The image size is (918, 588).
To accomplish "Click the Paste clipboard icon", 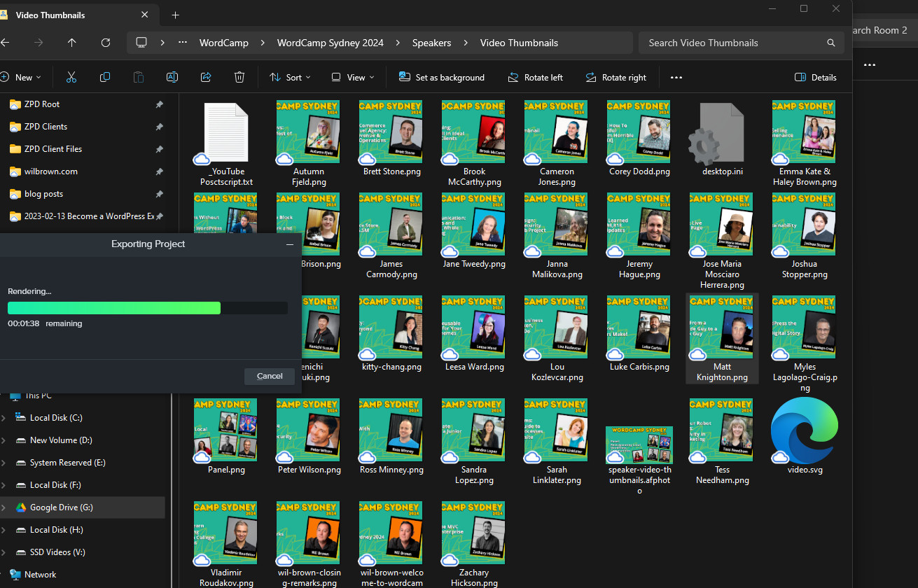I will (x=139, y=77).
